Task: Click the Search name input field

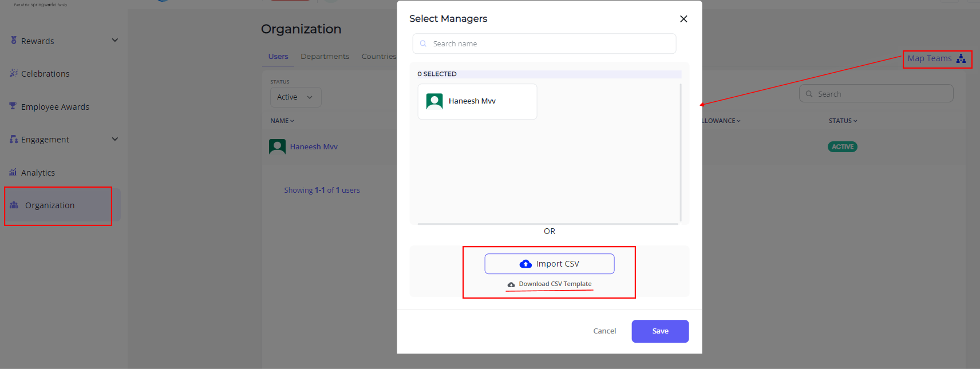Action: pyautogui.click(x=544, y=43)
